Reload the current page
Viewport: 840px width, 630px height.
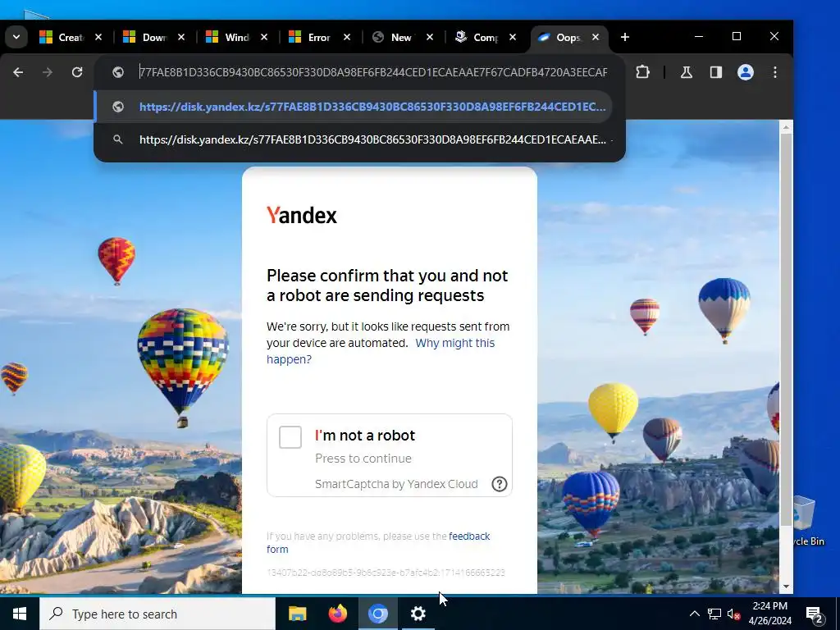tap(77, 72)
